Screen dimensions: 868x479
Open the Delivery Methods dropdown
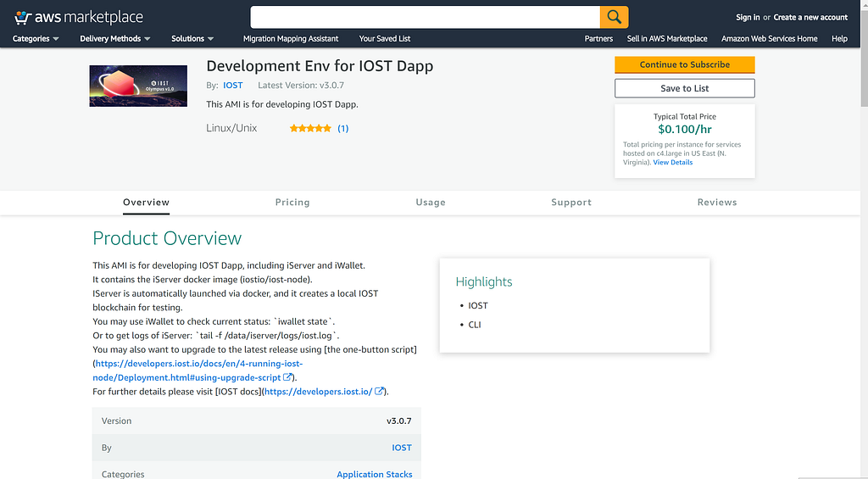pyautogui.click(x=115, y=39)
